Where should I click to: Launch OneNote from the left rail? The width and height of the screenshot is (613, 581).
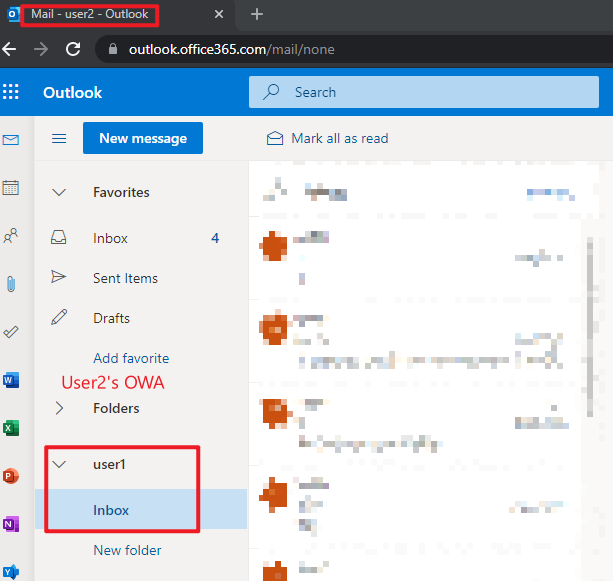pyautogui.click(x=11, y=524)
